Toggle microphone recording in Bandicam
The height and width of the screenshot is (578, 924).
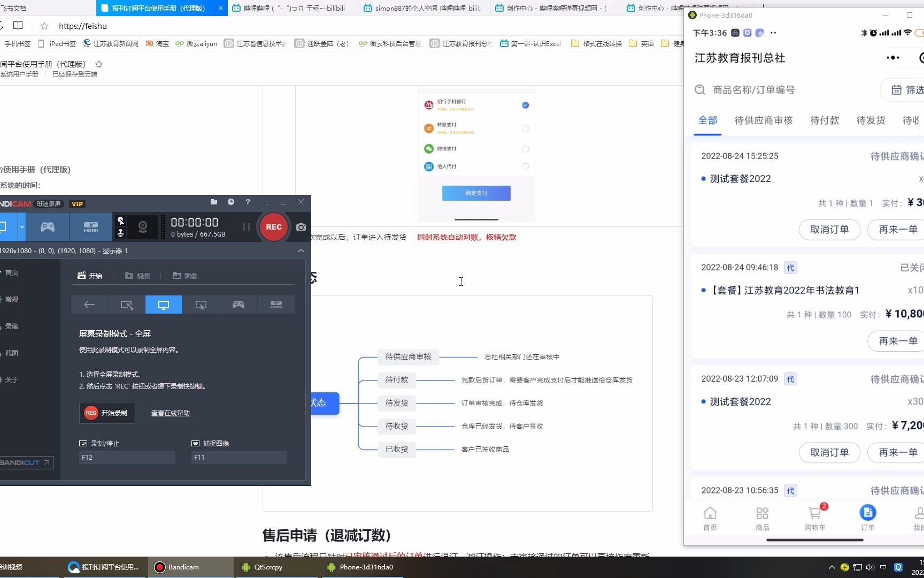(x=120, y=233)
